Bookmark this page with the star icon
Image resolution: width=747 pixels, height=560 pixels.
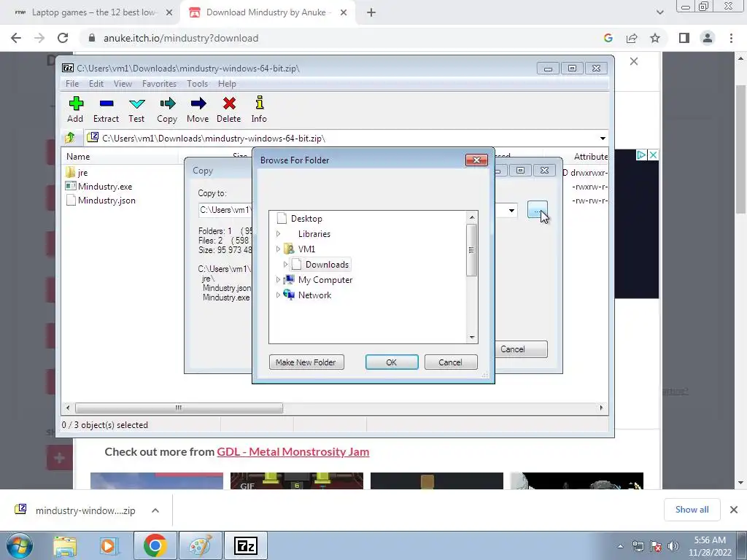pyautogui.click(x=655, y=38)
